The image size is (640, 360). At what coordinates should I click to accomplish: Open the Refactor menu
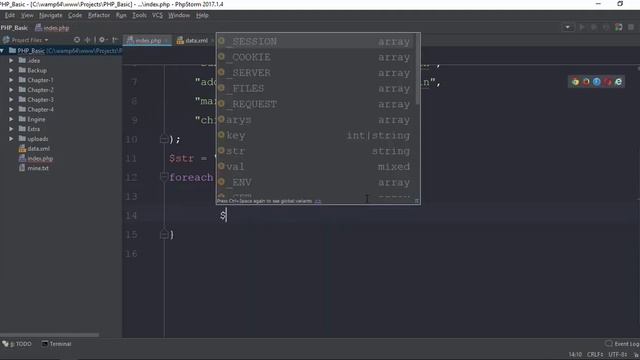[x=99, y=16]
